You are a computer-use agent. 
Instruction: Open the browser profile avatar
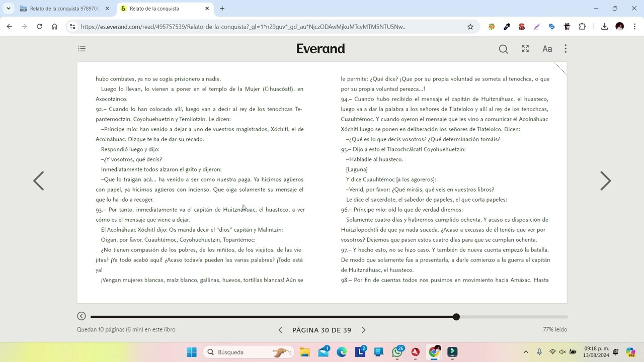point(619,27)
